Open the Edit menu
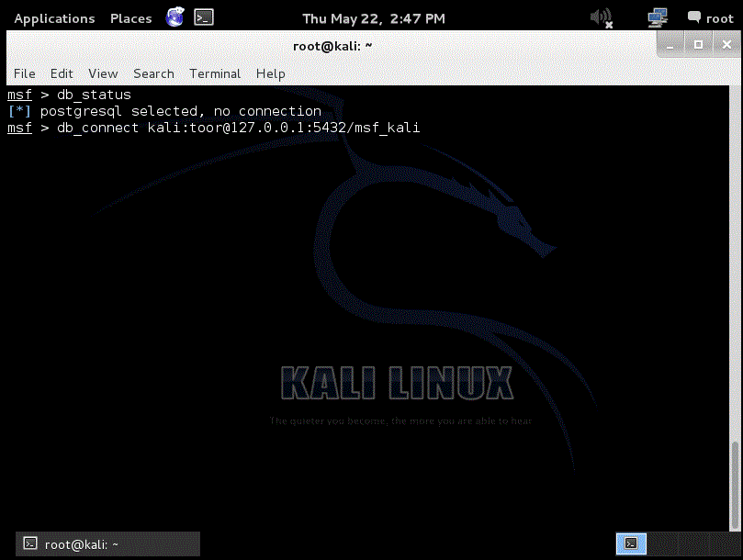Viewport: 743px width, 560px height. 62,74
